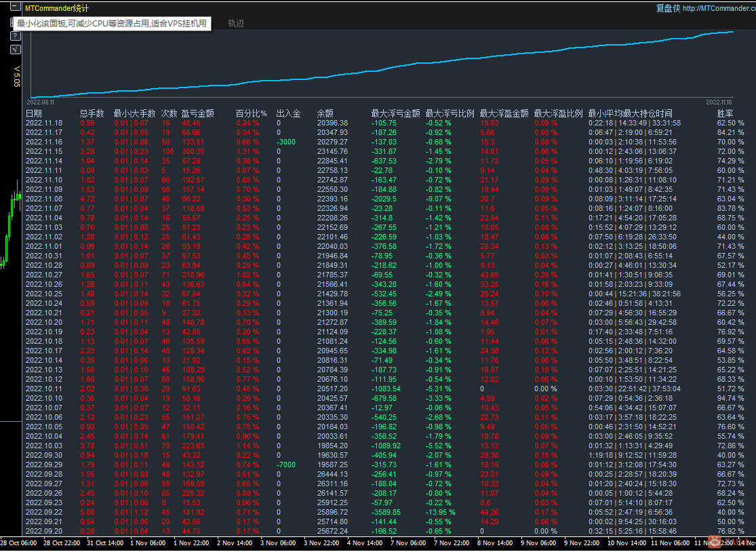Click the 胜率 column header
756x552 pixels.
tap(725, 113)
